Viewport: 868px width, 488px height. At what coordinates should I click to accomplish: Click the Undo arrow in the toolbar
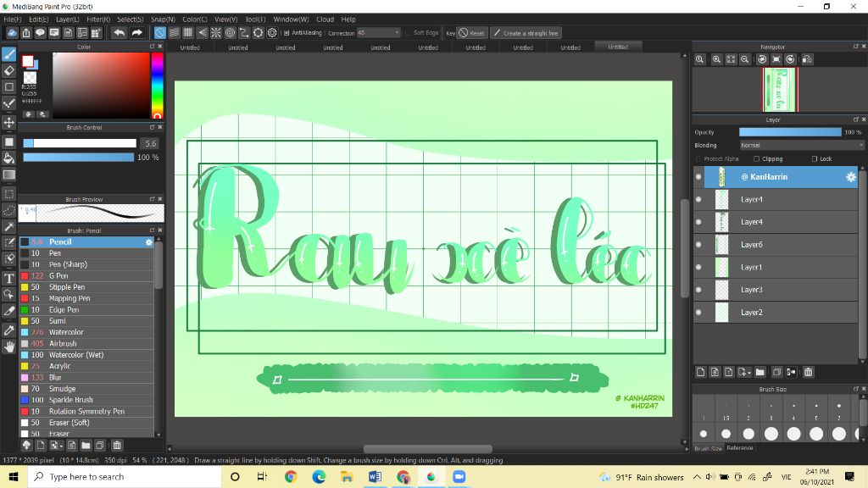pyautogui.click(x=119, y=33)
